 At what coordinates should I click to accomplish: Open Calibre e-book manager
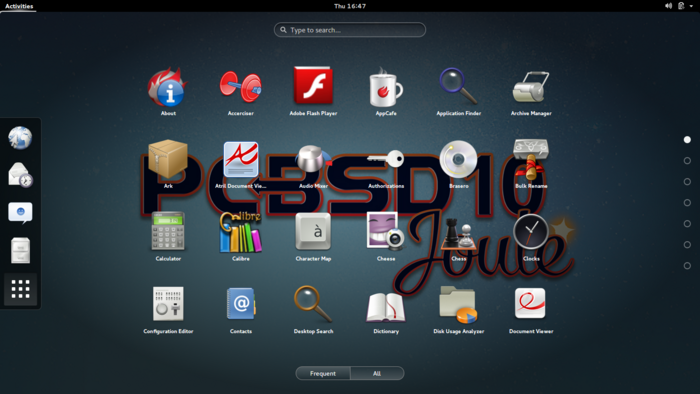pyautogui.click(x=241, y=236)
